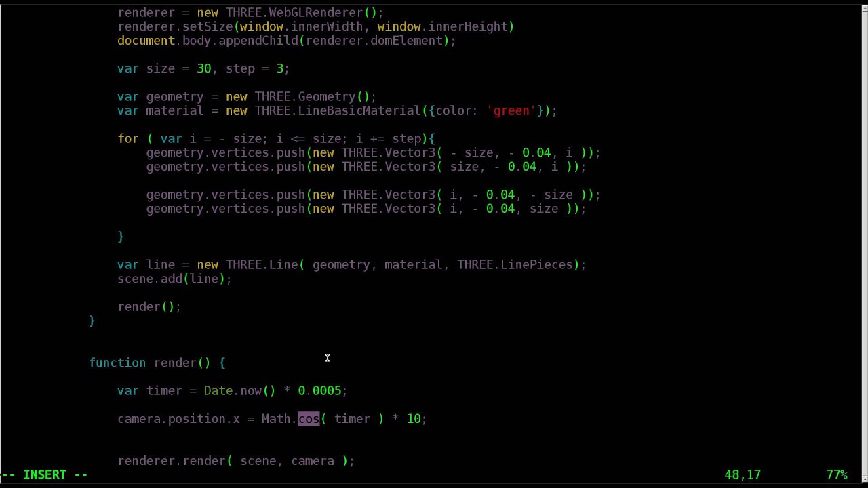Click the '-- INSERT --' mode indicator
The width and height of the screenshot is (868, 488).
coord(44,475)
